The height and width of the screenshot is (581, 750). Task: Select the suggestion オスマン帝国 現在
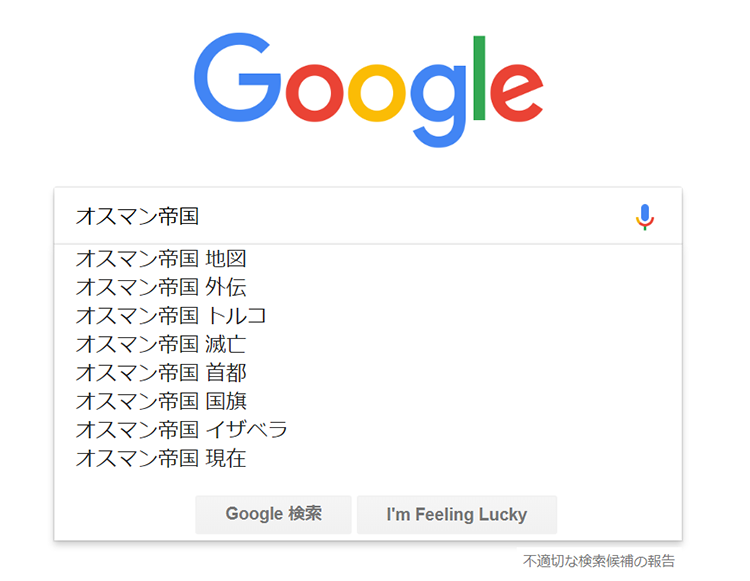(368, 458)
